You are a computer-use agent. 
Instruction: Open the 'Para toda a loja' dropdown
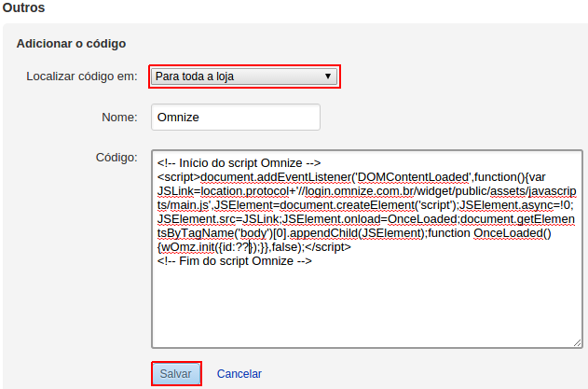coord(244,76)
